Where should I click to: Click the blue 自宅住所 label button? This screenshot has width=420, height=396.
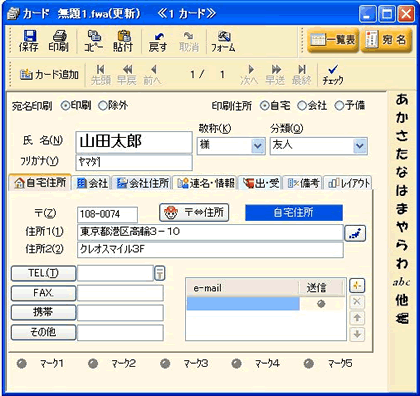[294, 212]
